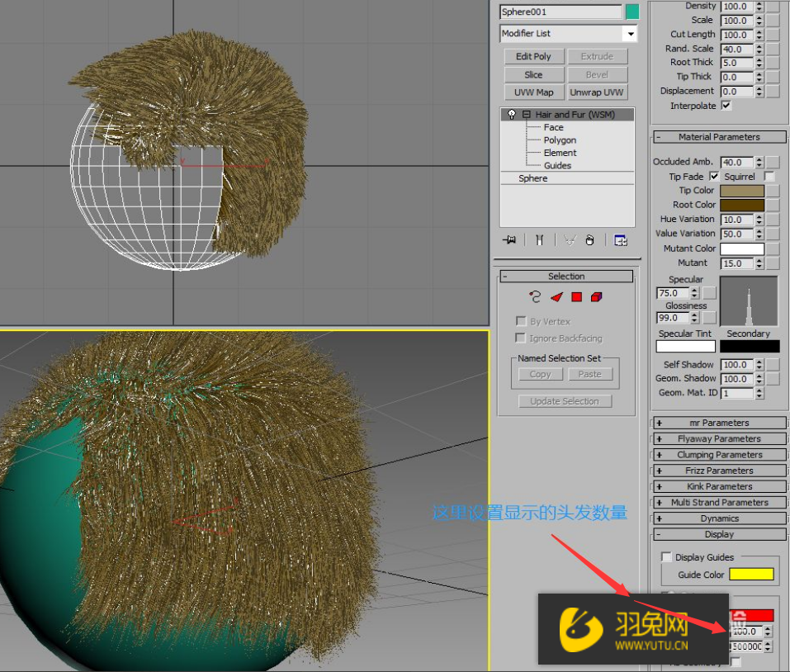Click the Pin Stack icon
Image resolution: width=790 pixels, height=672 pixels.
coord(509,240)
